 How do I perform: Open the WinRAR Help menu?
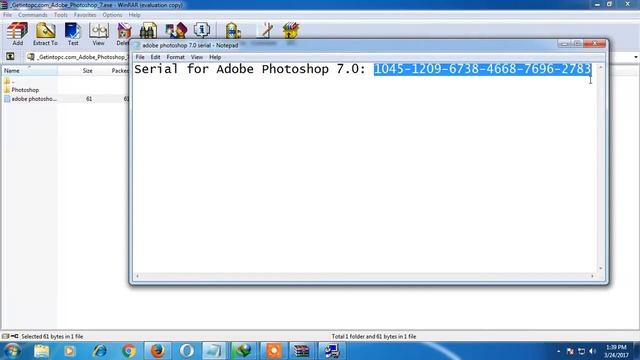point(134,15)
